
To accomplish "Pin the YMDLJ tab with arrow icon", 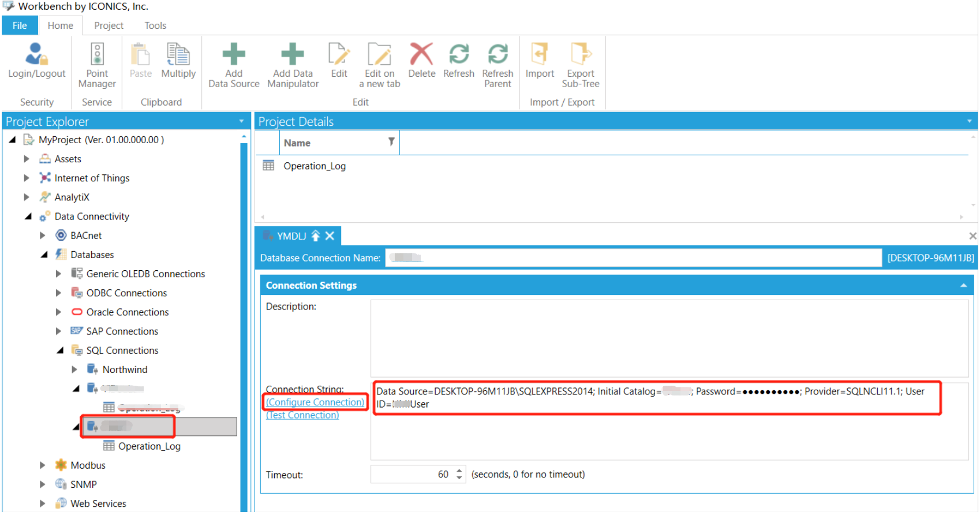I will 316,236.
